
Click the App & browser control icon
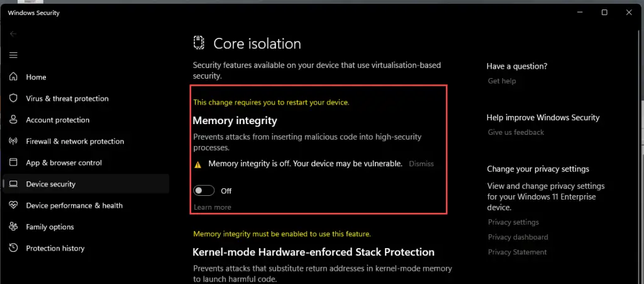point(13,162)
